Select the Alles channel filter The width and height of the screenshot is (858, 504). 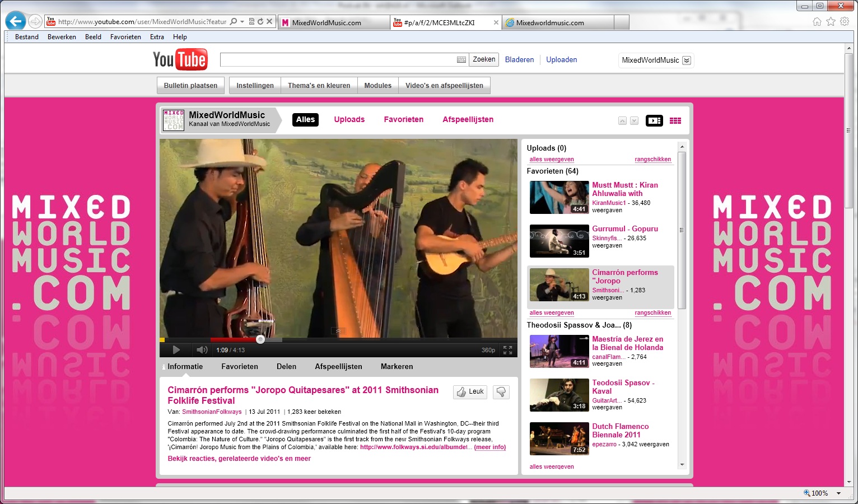pyautogui.click(x=305, y=119)
